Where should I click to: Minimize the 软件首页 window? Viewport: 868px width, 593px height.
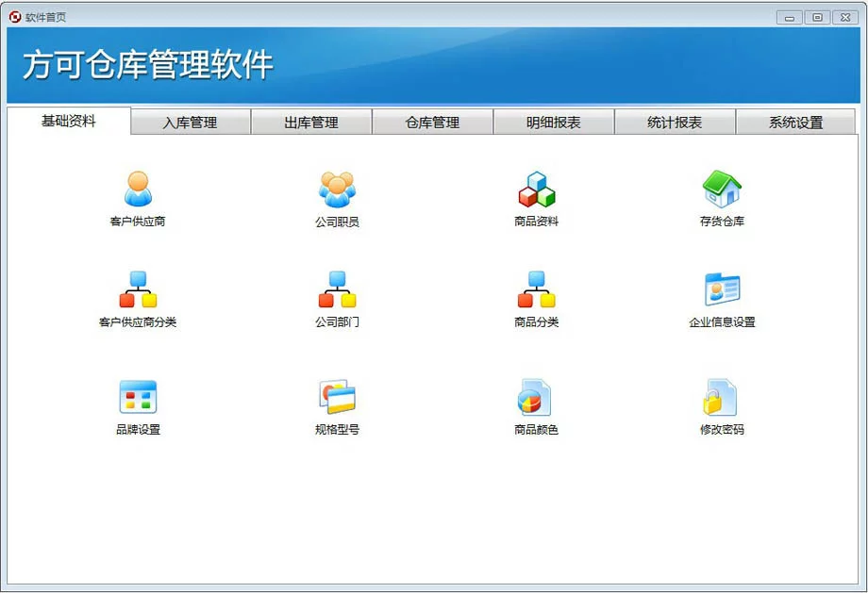(790, 18)
